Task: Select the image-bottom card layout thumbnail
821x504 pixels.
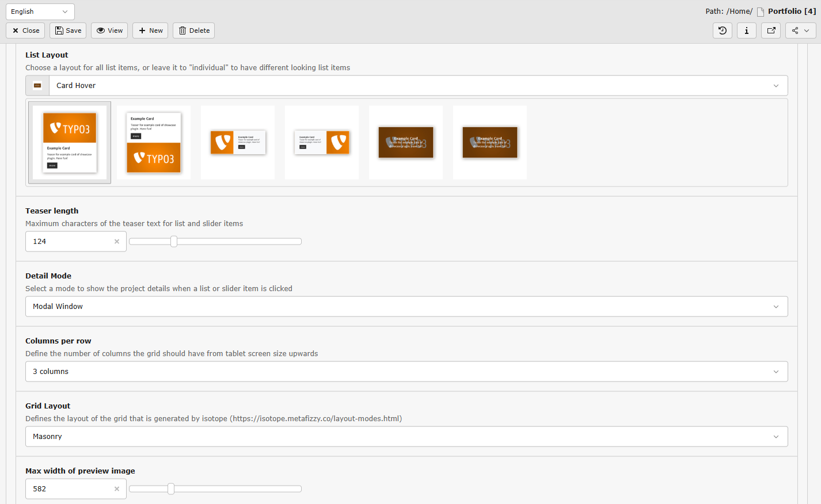Action: coord(154,143)
